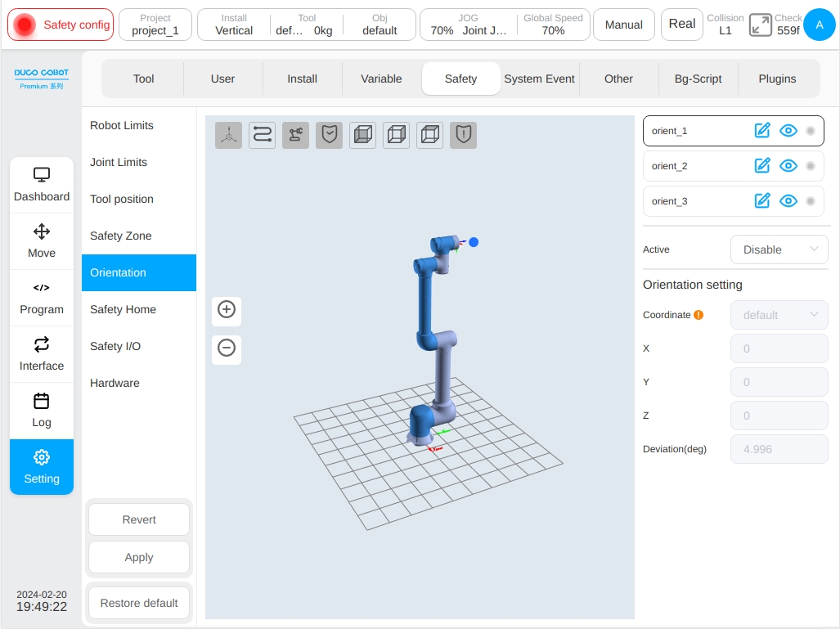Switch to the Plugins tab
840x629 pixels.
(x=777, y=79)
